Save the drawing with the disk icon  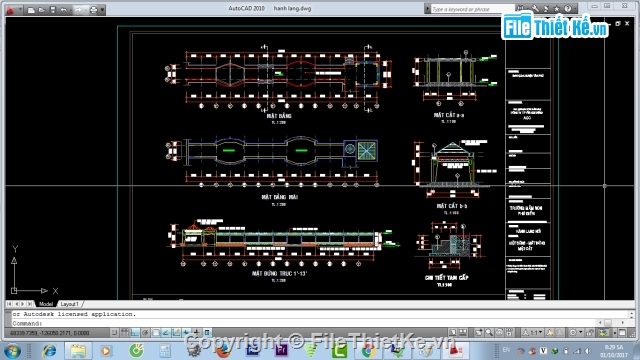pos(53,10)
